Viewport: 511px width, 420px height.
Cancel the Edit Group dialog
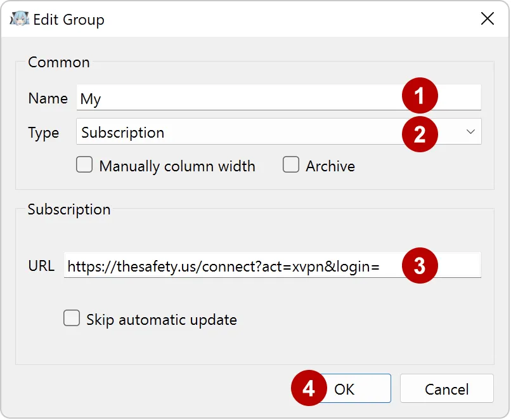click(x=447, y=388)
